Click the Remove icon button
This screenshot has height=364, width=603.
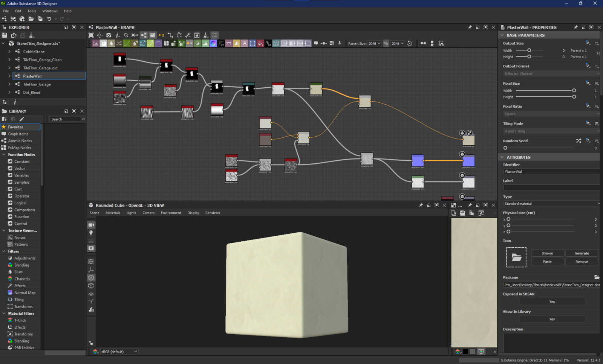[x=582, y=262]
